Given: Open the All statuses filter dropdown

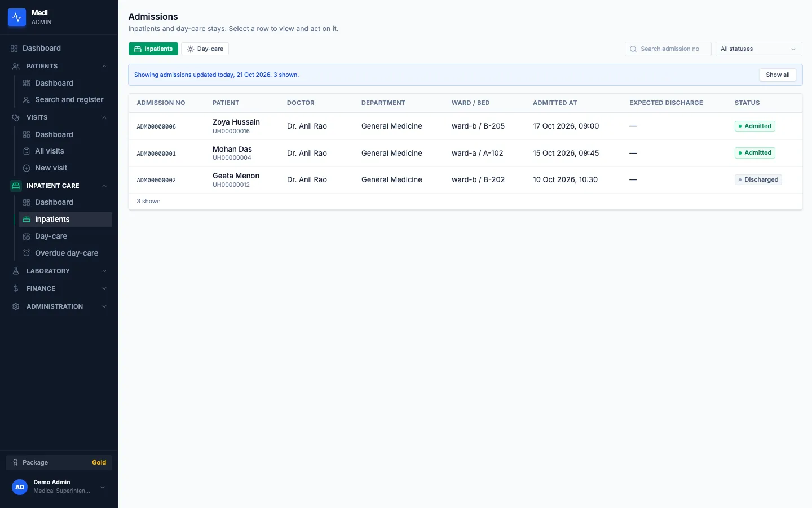Looking at the screenshot, I should pyautogui.click(x=759, y=49).
